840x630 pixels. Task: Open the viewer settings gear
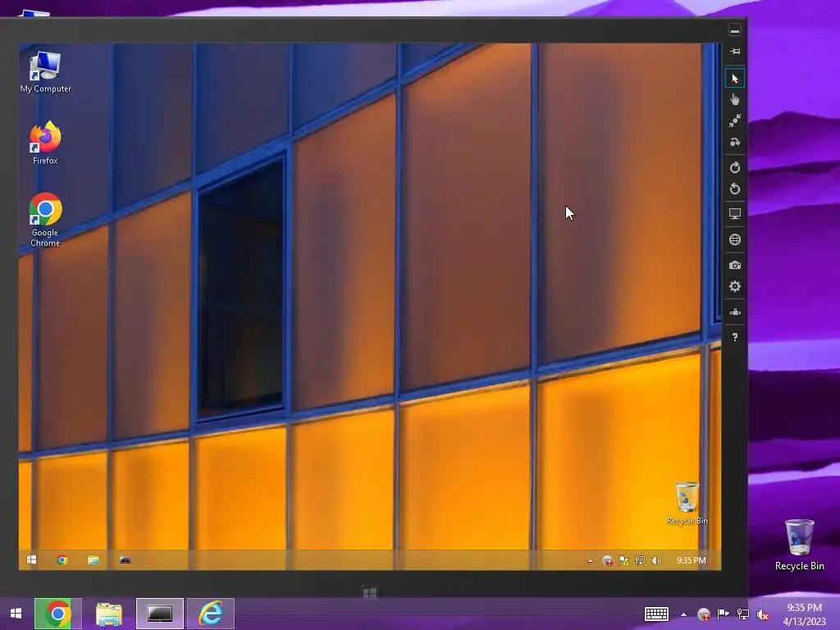pyautogui.click(x=734, y=286)
